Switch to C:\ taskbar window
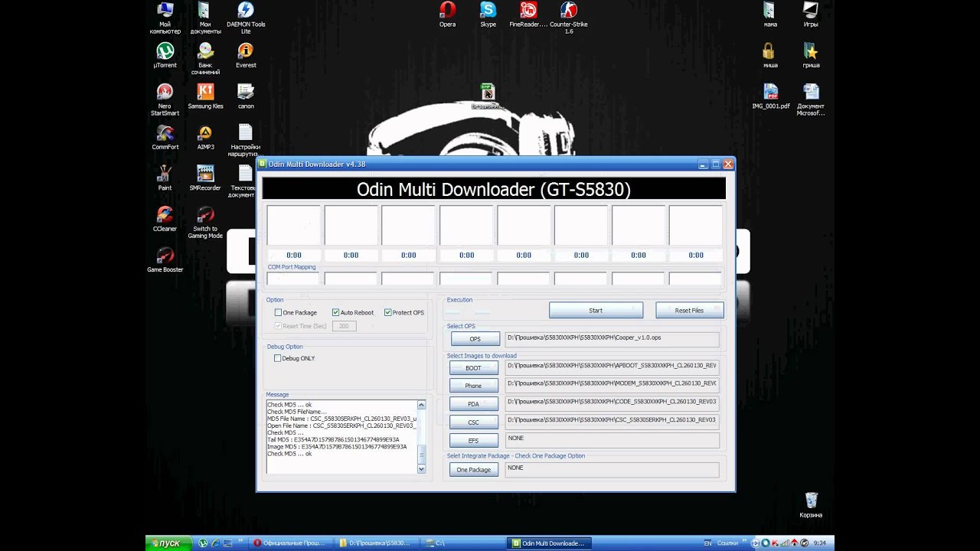Viewport: 980px width, 551px height. point(461,543)
